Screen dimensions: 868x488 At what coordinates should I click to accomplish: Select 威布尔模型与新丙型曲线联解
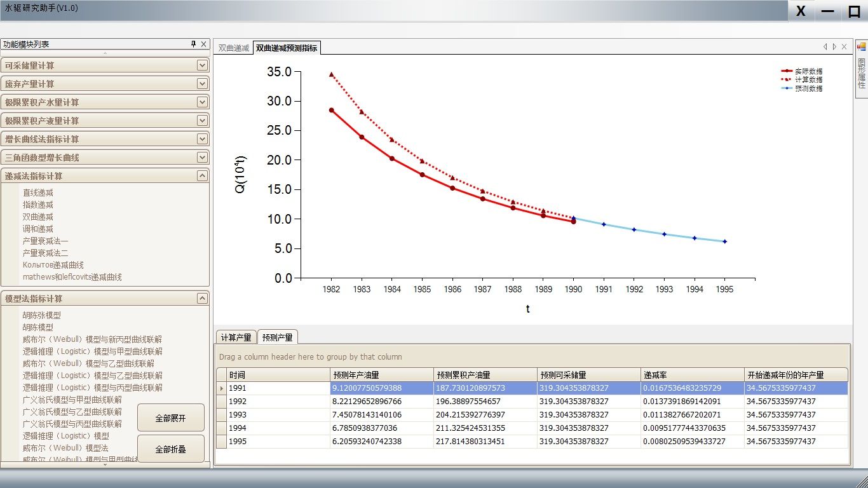(93, 339)
